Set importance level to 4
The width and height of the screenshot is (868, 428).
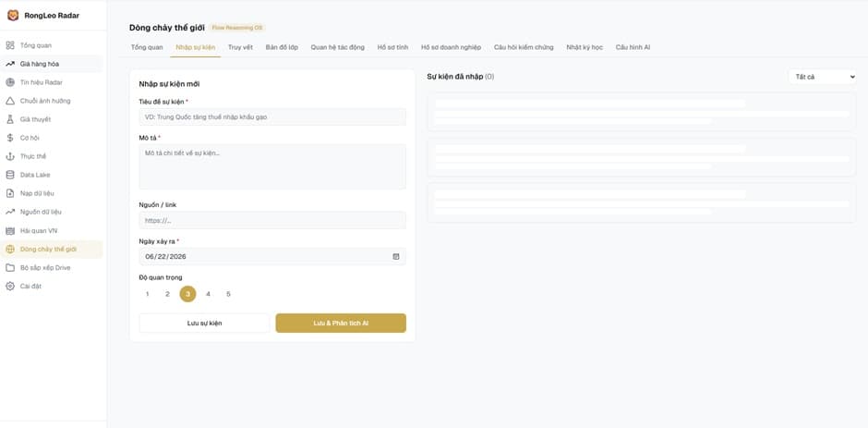tap(208, 294)
